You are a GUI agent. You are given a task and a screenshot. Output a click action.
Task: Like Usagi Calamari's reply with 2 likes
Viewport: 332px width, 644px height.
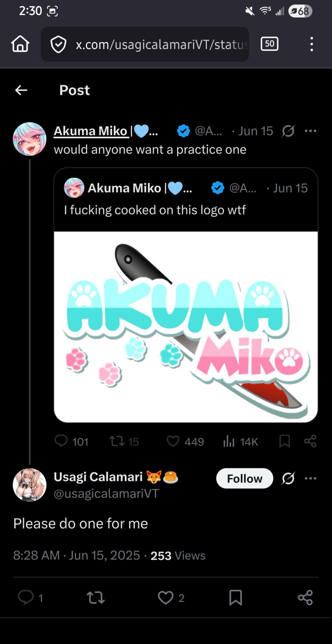(x=165, y=598)
